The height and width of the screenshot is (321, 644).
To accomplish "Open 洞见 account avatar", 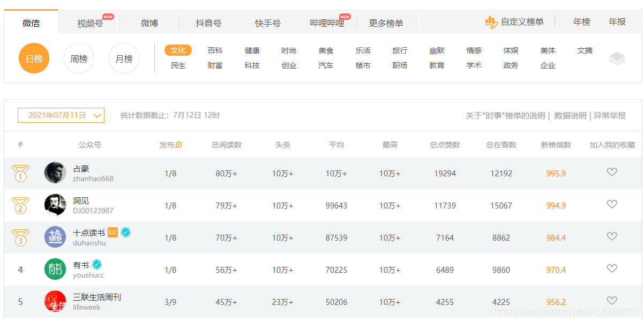I will pyautogui.click(x=55, y=205).
